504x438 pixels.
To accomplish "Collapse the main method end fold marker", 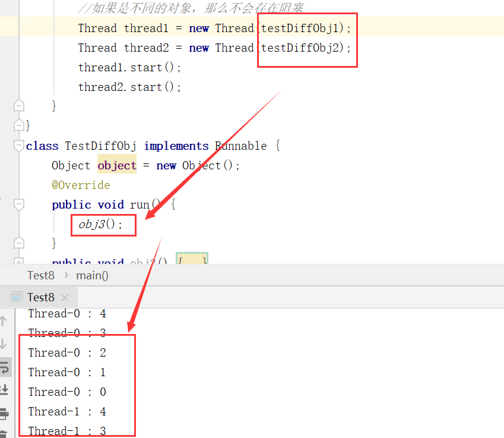I will 19,105.
